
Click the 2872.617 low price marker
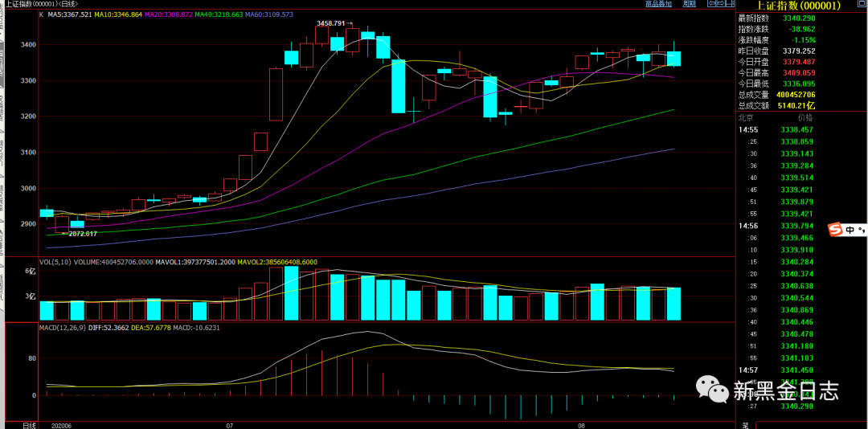[x=82, y=234]
